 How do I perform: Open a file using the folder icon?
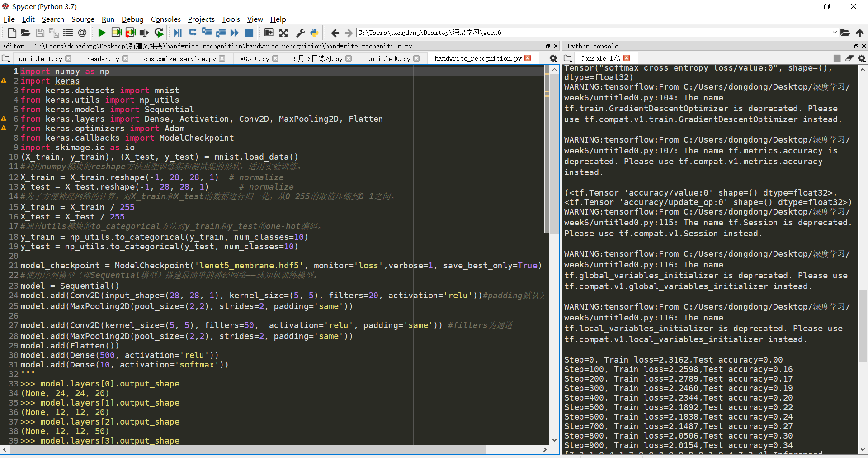(26, 33)
